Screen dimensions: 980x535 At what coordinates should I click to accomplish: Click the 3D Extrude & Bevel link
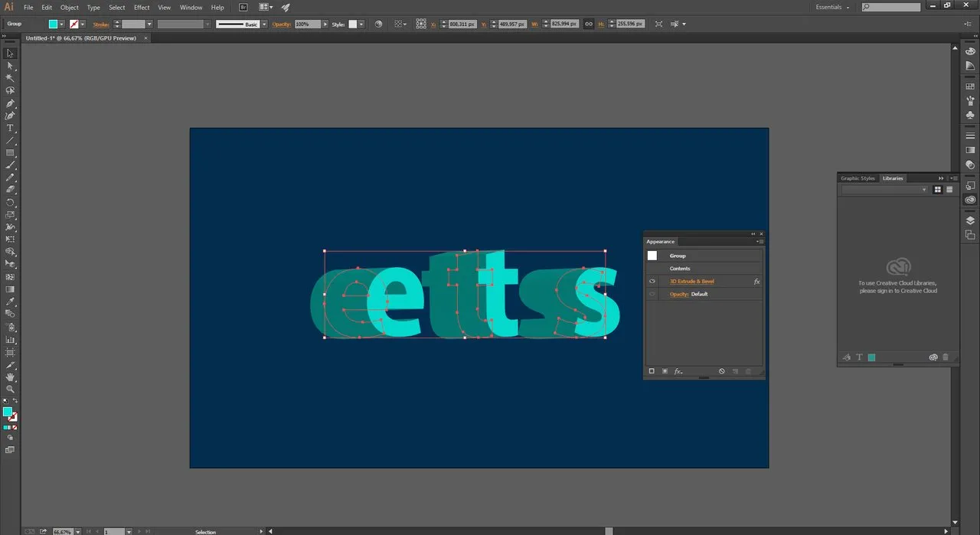pyautogui.click(x=691, y=282)
